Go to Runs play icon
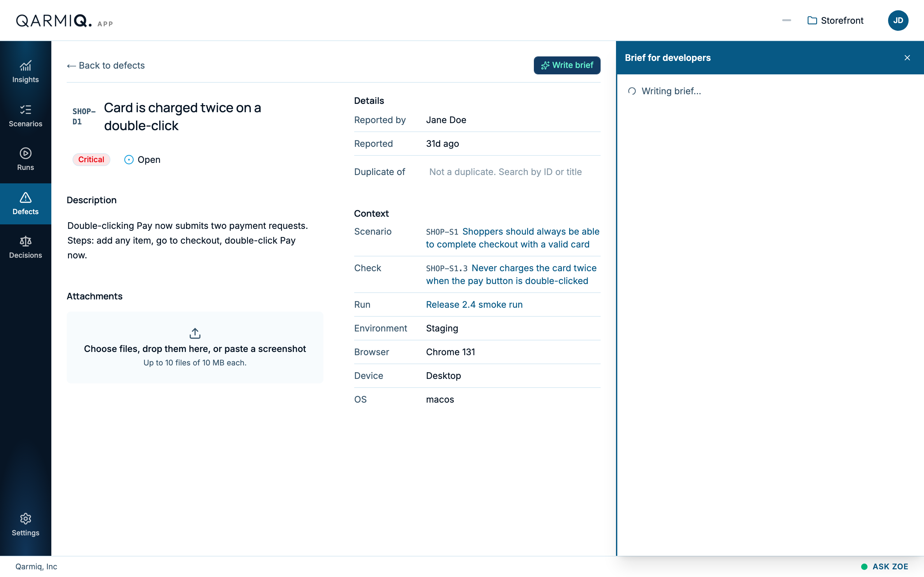 click(25, 154)
